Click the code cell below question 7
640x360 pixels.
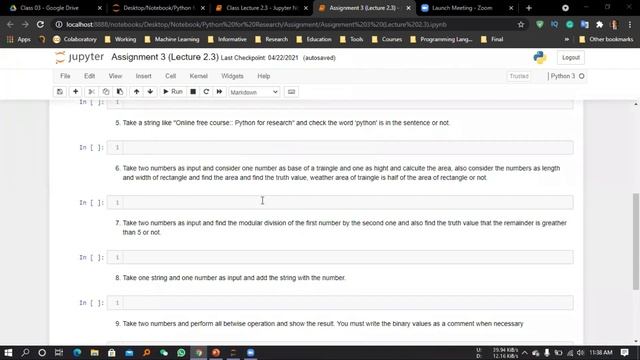pos(340,257)
